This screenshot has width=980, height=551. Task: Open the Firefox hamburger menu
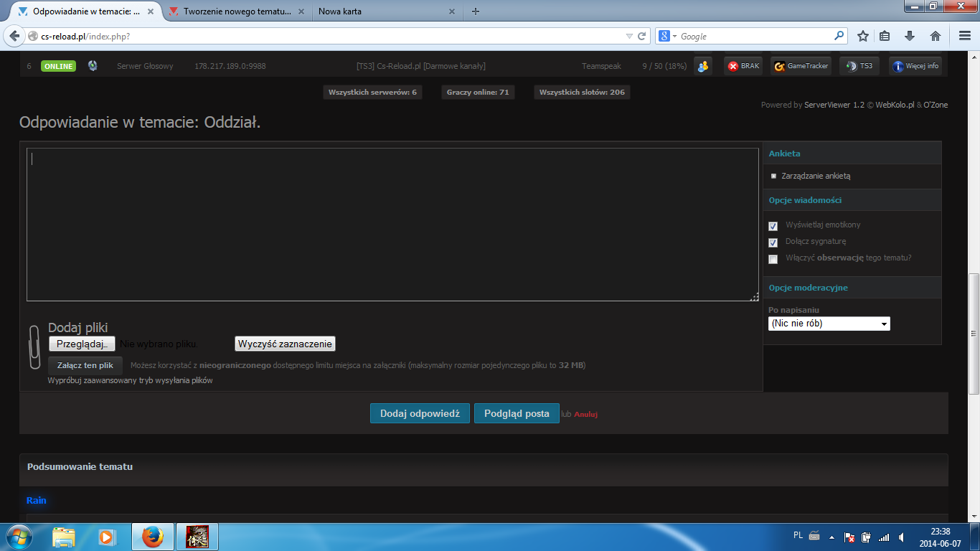[x=965, y=36]
